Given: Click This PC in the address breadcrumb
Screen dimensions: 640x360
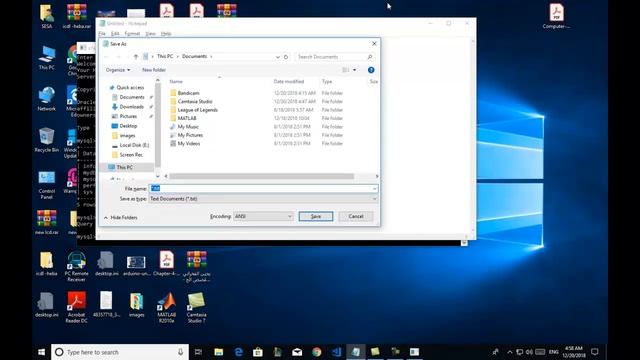Looking at the screenshot, I should [x=165, y=56].
